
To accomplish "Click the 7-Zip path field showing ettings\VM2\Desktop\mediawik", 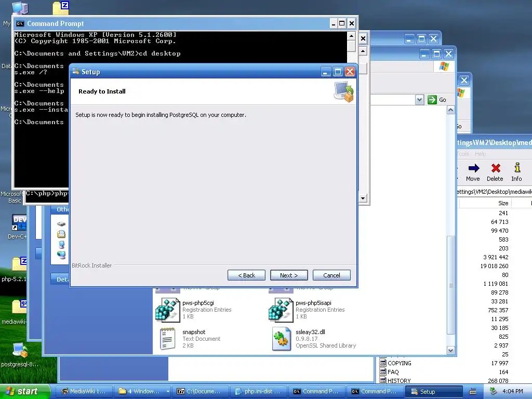I will pos(494,192).
